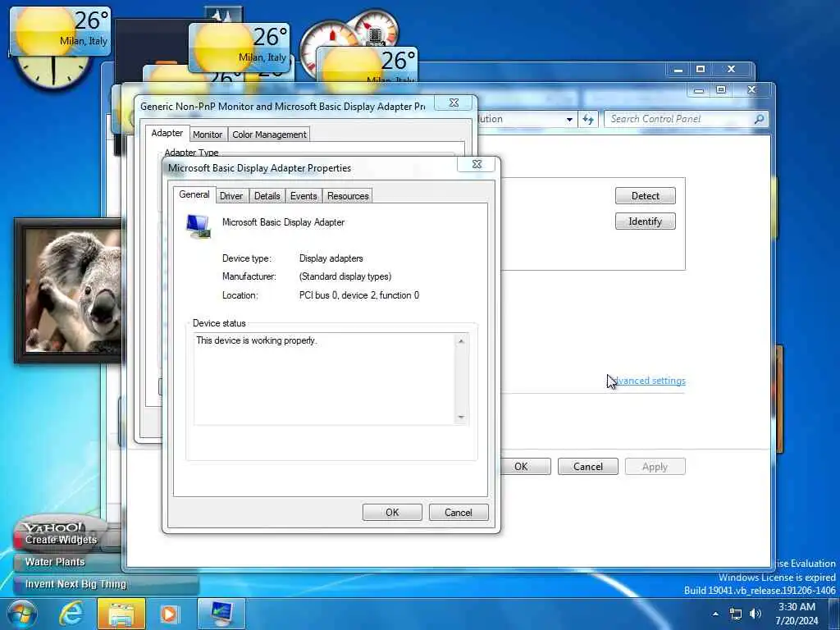Click Cancel in Screen Resolution window
Screen dimensions: 840x630
click(x=587, y=467)
